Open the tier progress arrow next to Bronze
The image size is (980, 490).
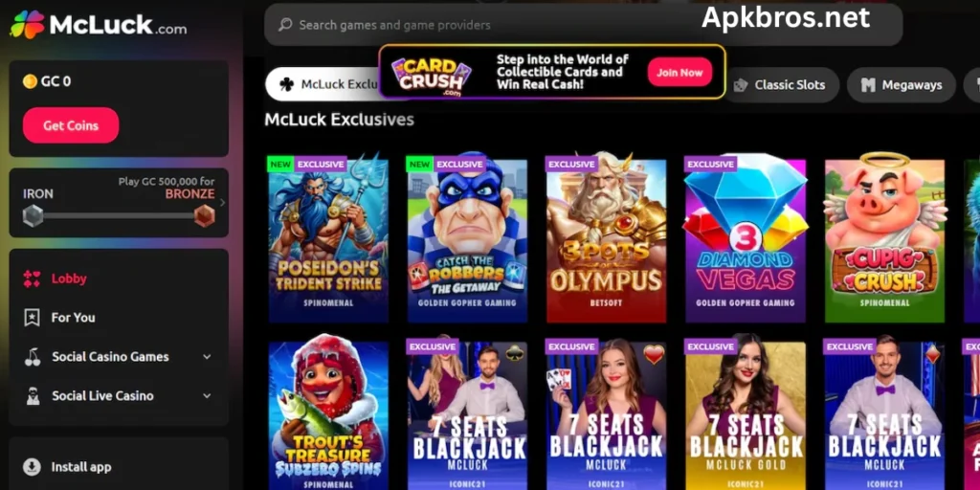pos(222,203)
